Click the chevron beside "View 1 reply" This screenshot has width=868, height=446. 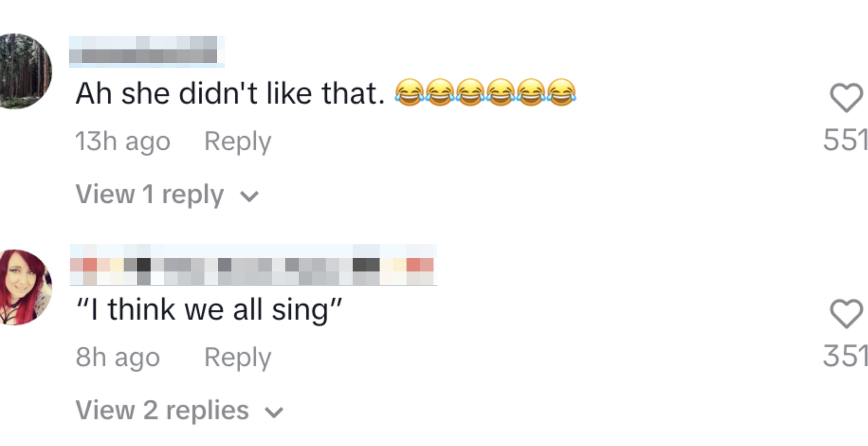249,196
